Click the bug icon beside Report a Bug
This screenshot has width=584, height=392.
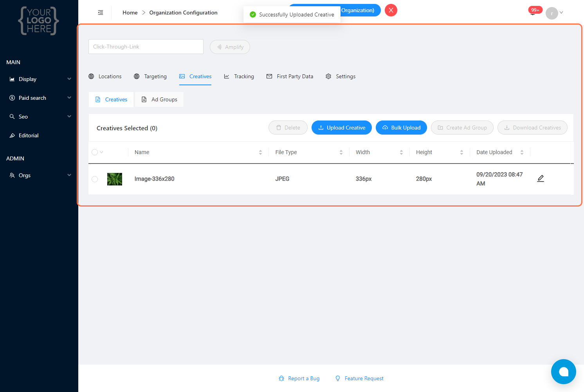pos(281,378)
